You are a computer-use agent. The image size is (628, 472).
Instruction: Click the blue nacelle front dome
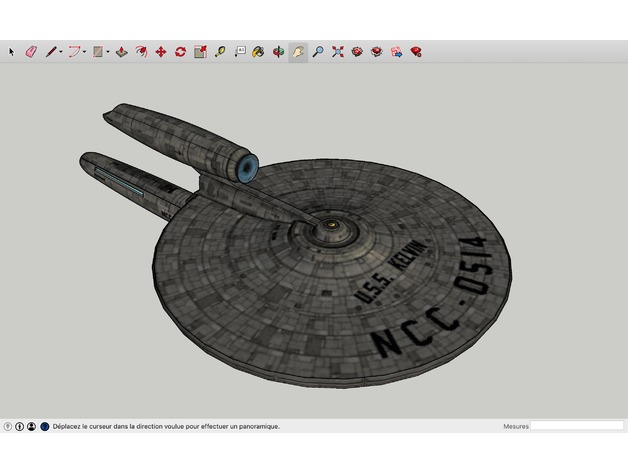point(248,167)
